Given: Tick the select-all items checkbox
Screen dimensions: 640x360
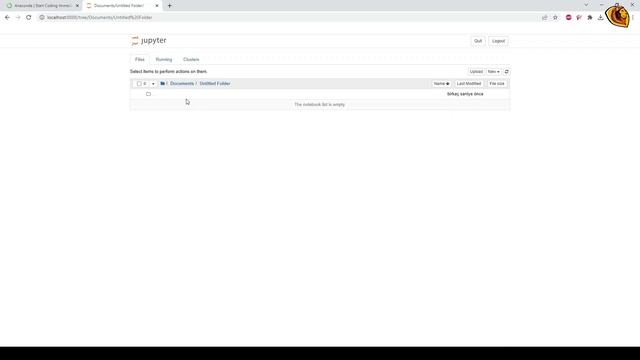Looking at the screenshot, I should [139, 84].
